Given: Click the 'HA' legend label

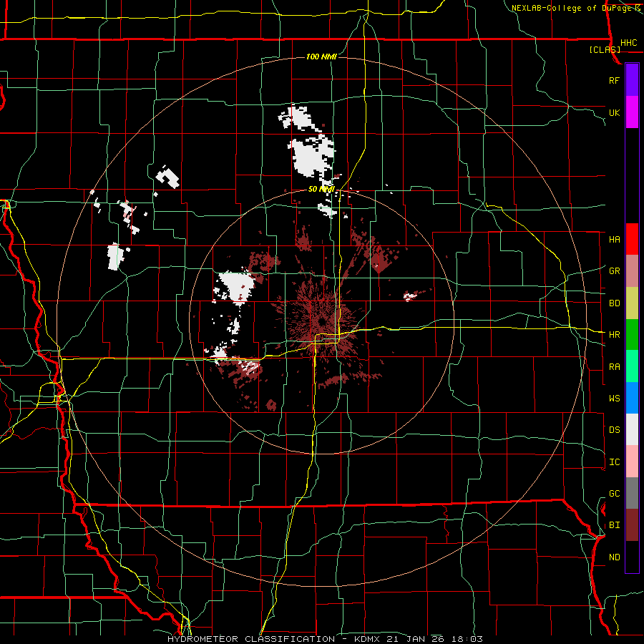Looking at the screenshot, I should click(x=614, y=239).
